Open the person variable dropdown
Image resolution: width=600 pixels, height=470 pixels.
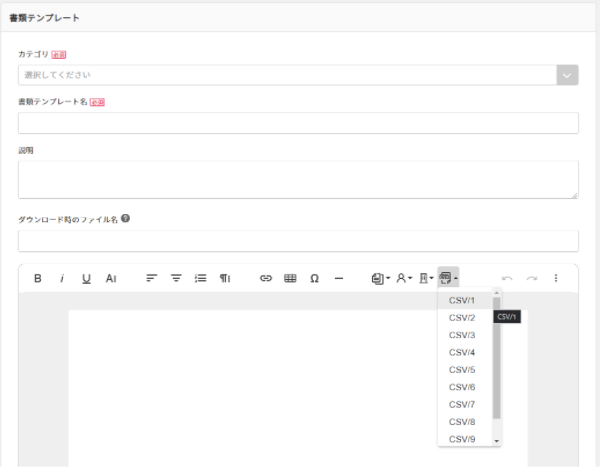[406, 278]
